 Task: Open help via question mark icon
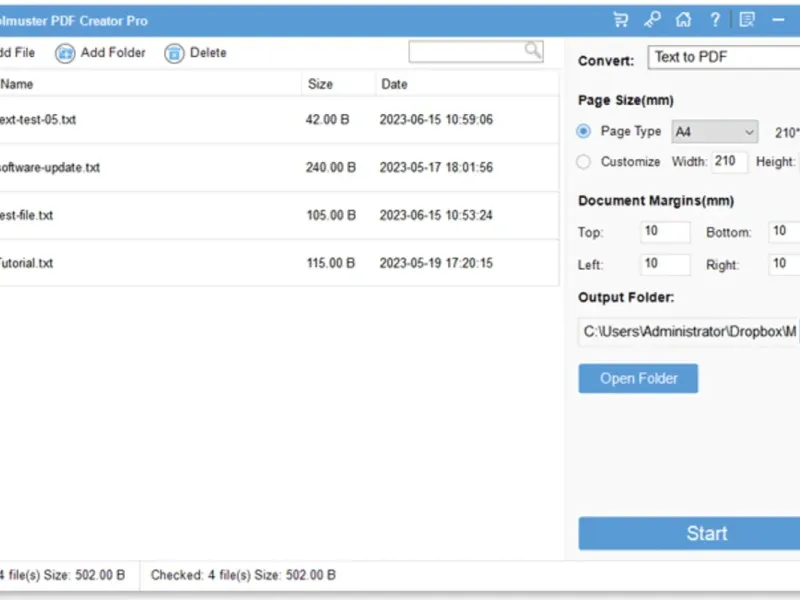[715, 20]
